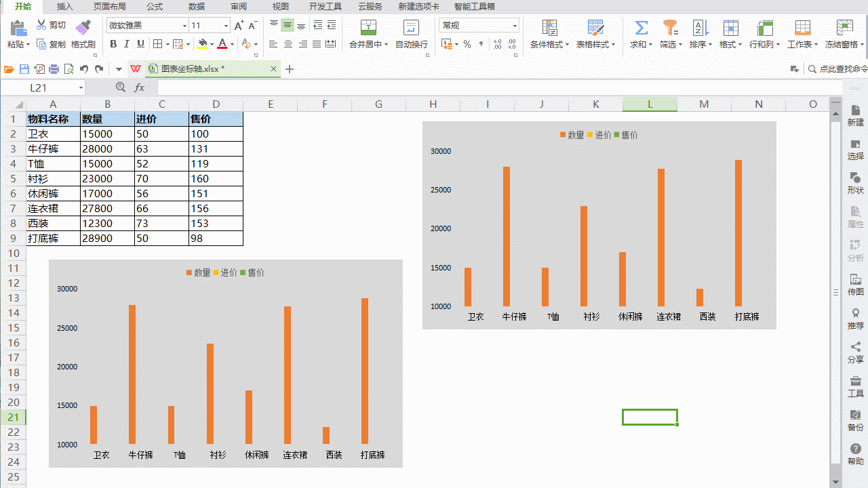Image resolution: width=868 pixels, height=488 pixels.
Task: Toggle italic formatting
Action: coord(126,44)
